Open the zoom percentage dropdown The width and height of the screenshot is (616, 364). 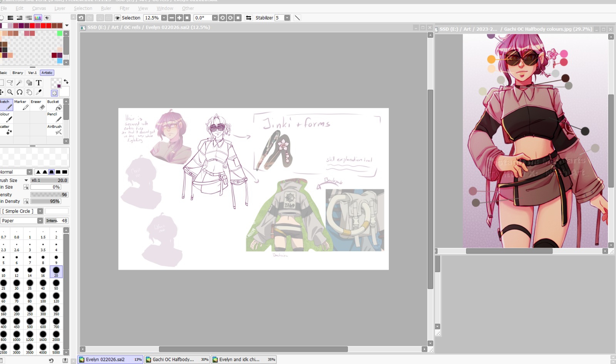164,18
